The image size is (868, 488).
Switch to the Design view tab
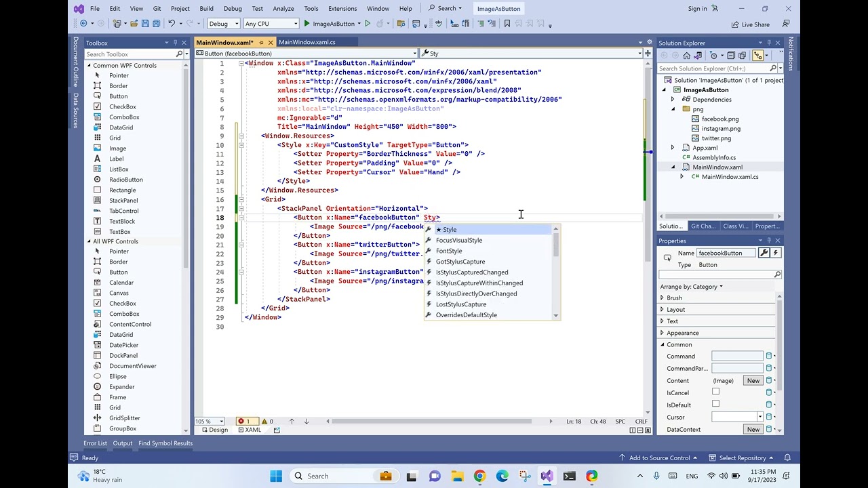(x=214, y=430)
